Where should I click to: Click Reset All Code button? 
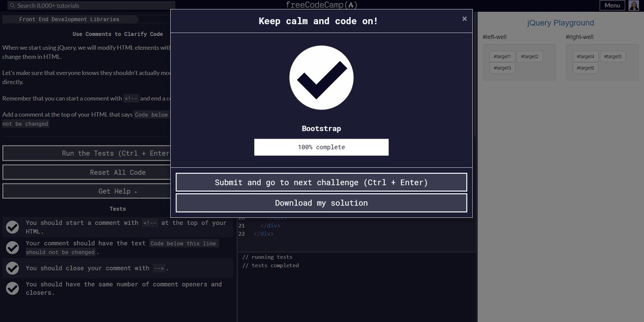point(86,172)
